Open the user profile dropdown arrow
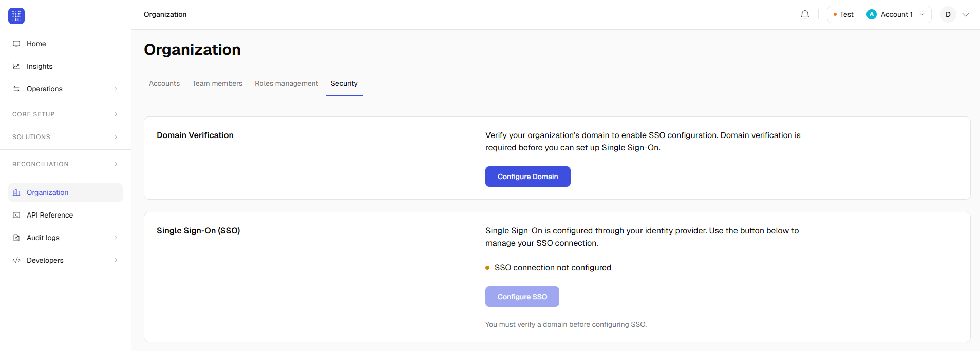 966,14
